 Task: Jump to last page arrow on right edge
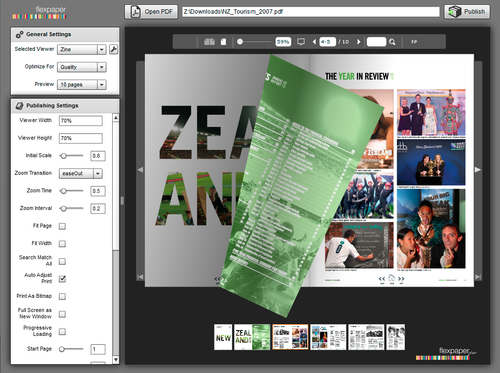tap(478, 277)
